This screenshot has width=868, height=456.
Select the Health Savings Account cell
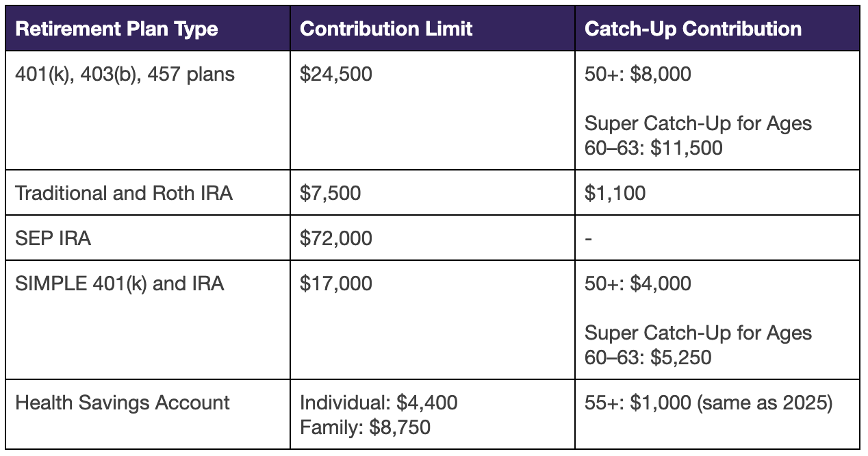[123, 403]
